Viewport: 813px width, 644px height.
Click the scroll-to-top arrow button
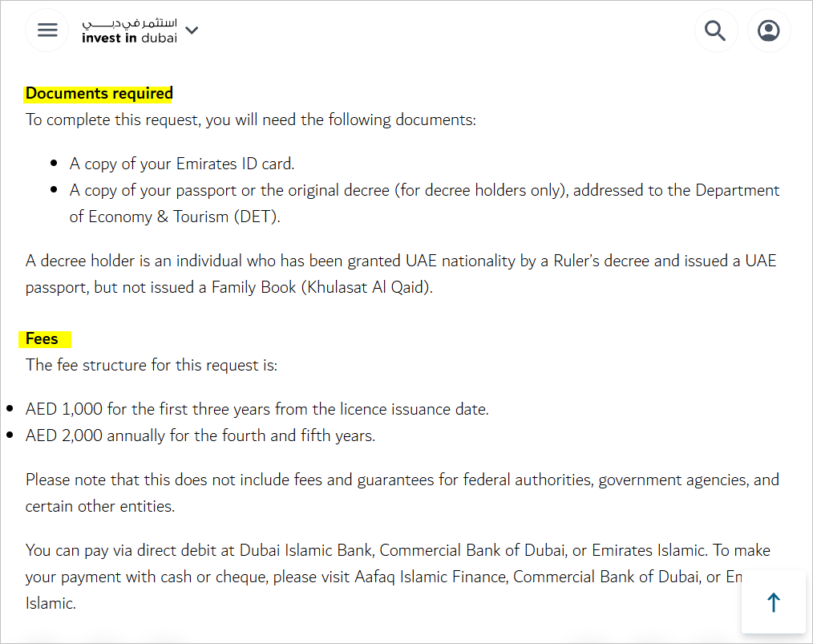point(774,602)
